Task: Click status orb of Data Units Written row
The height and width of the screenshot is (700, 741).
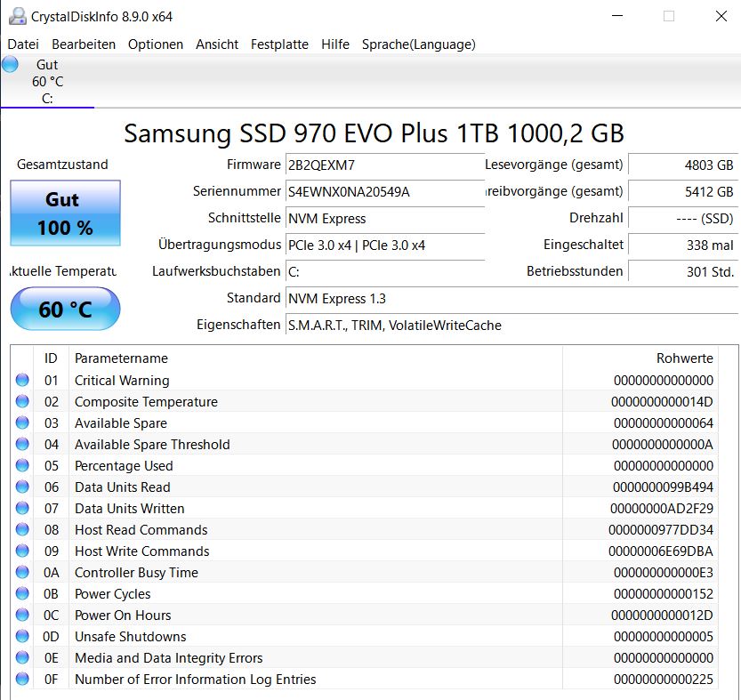Action: pos(22,508)
